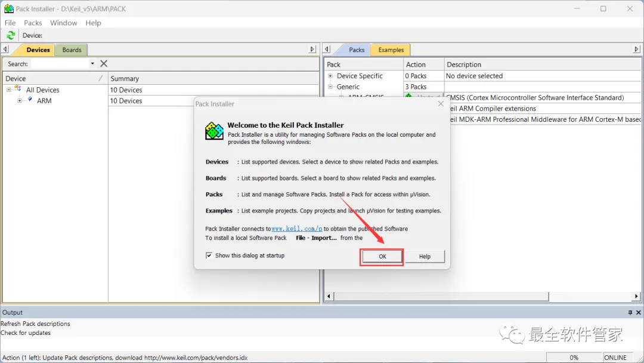
Task: Click the ONLINE status bar indicator
Action: [x=615, y=358]
